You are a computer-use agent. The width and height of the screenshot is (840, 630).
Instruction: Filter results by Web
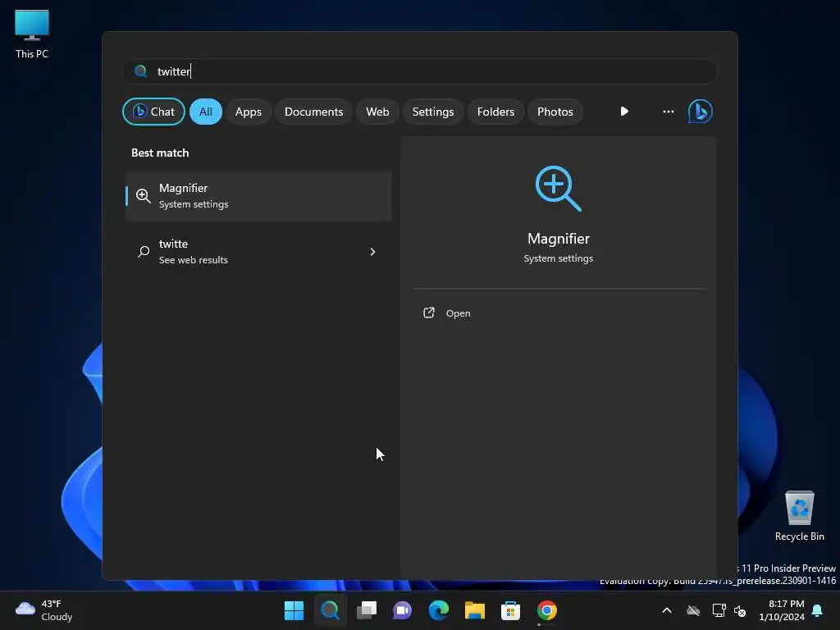pos(377,112)
